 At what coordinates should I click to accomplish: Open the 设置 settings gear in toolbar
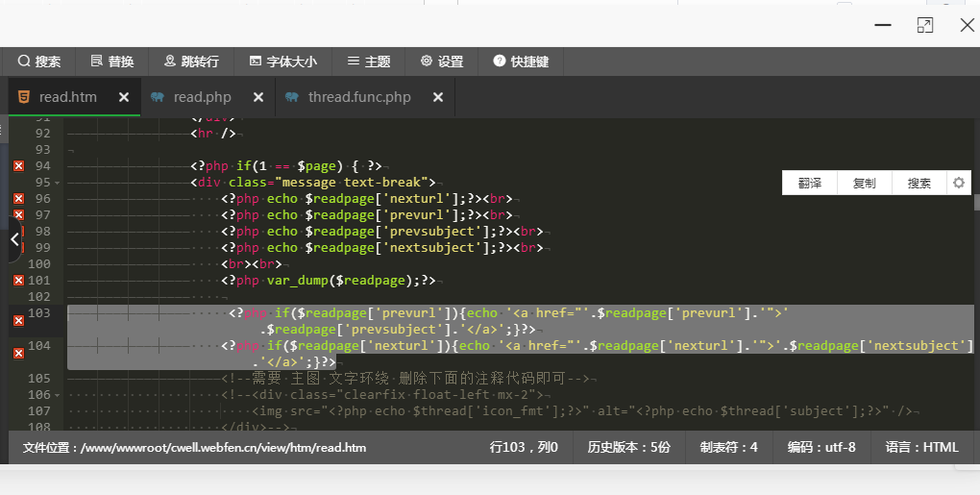[x=442, y=62]
